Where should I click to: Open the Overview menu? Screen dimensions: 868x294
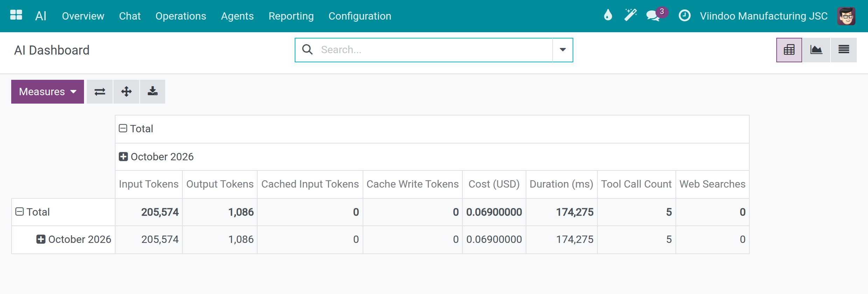[83, 16]
